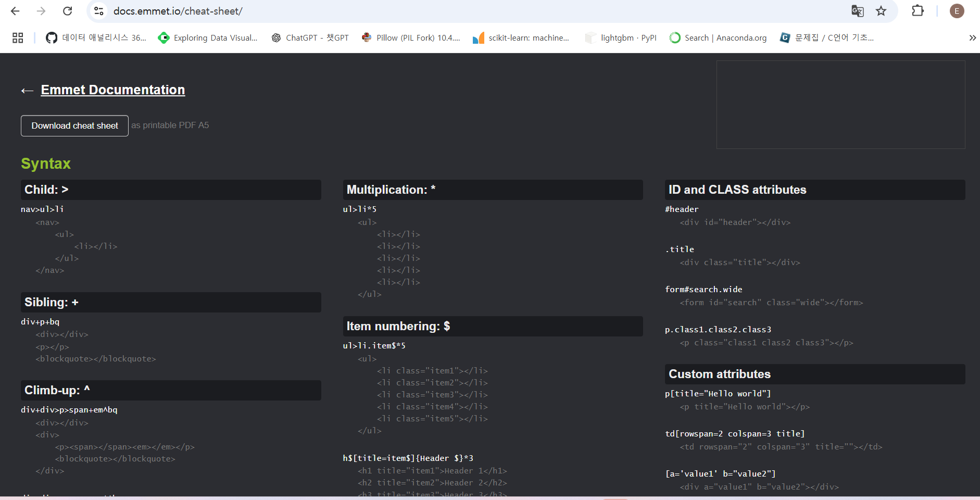Click [a='value1' b="value2"] abbreviation
Screen dimensions: 980x500
[720, 474]
